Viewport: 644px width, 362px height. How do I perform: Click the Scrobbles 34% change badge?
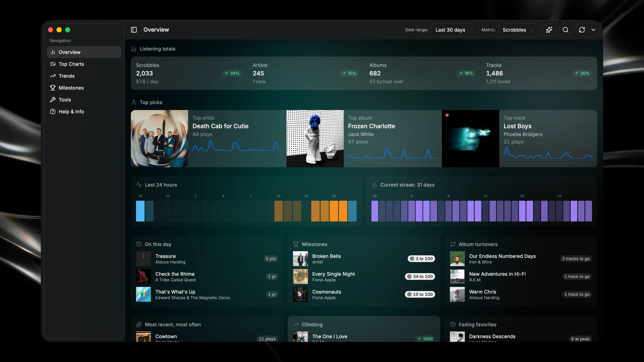point(232,73)
